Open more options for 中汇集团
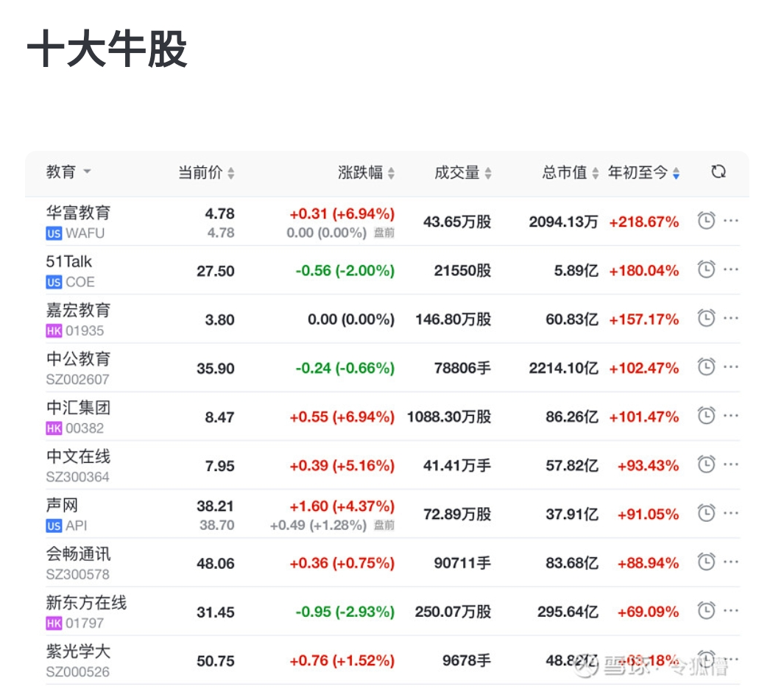Screen dimensions: 784x700 pyautogui.click(x=731, y=415)
